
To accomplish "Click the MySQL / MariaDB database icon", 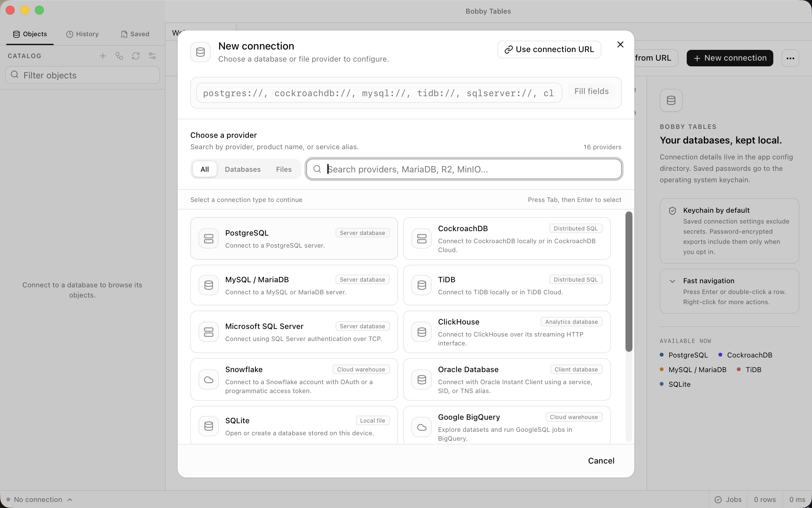I will pyautogui.click(x=208, y=285).
